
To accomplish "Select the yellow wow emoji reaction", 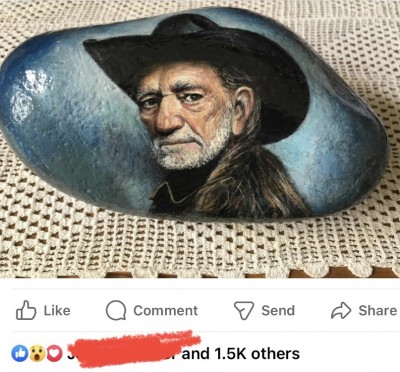I will pos(37,354).
